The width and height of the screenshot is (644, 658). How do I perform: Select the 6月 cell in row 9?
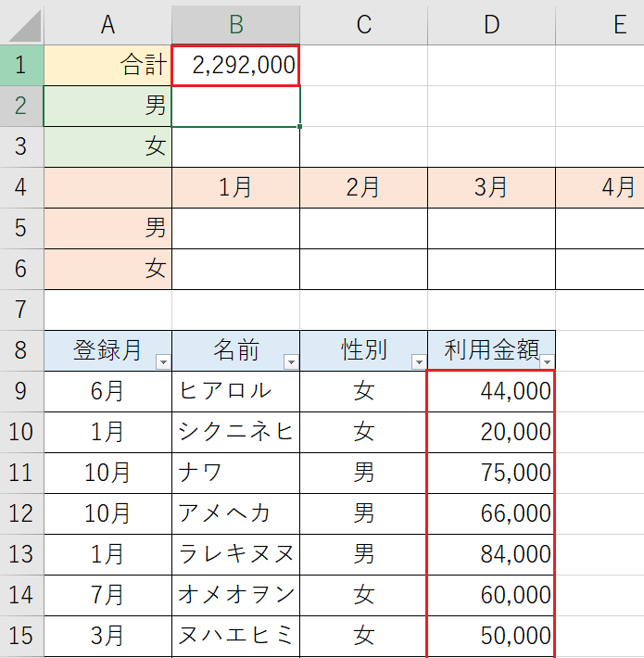[x=107, y=391]
